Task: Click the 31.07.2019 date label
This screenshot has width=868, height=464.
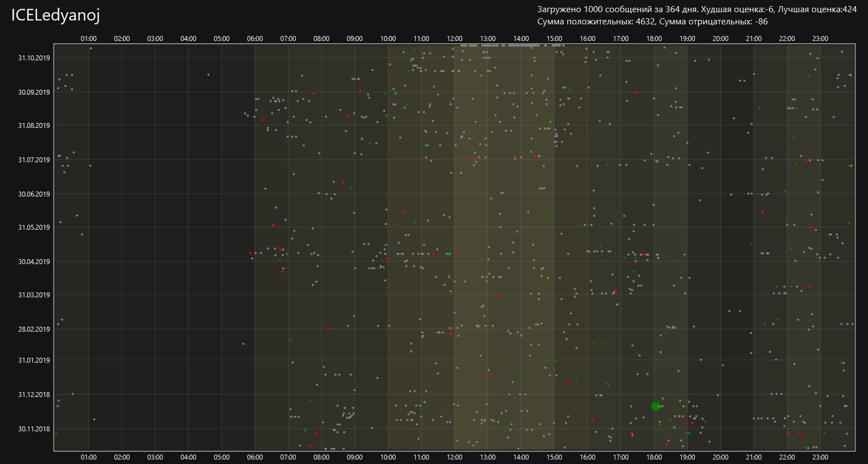Action: (x=34, y=159)
